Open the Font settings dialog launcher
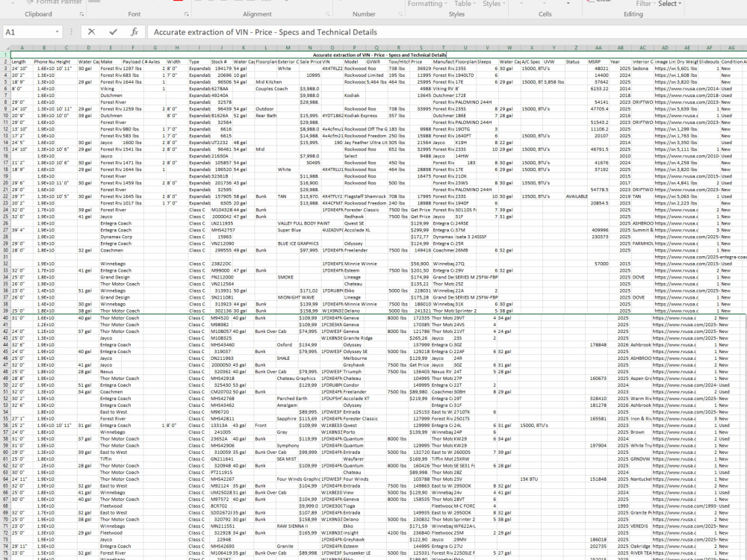The width and height of the screenshot is (747, 560). tap(186, 14)
